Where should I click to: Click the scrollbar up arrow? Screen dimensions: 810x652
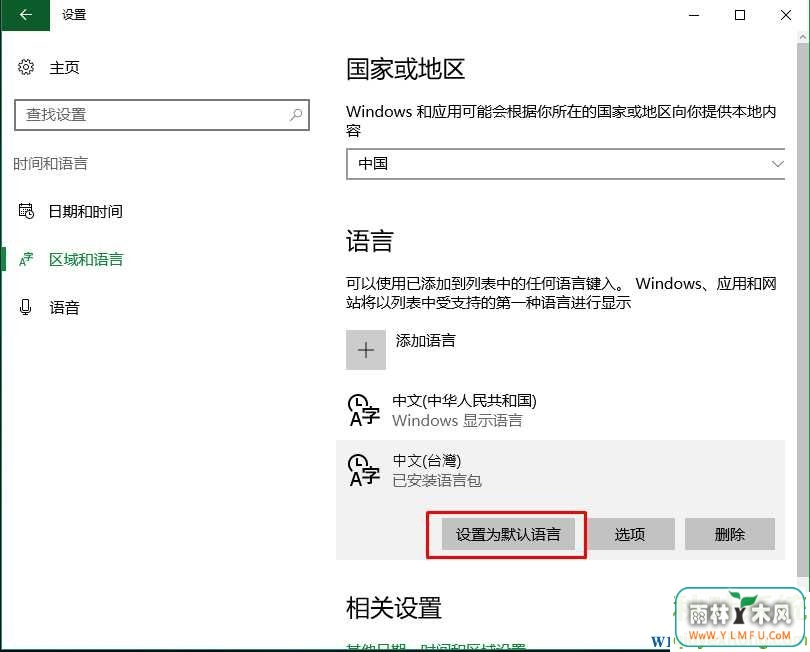tap(803, 37)
